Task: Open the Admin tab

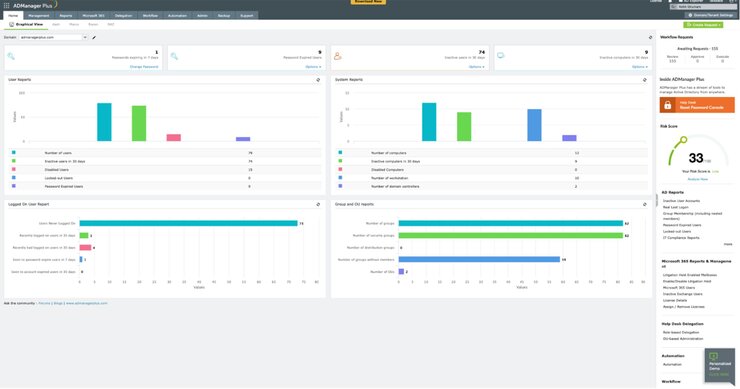Action: pyautogui.click(x=202, y=16)
